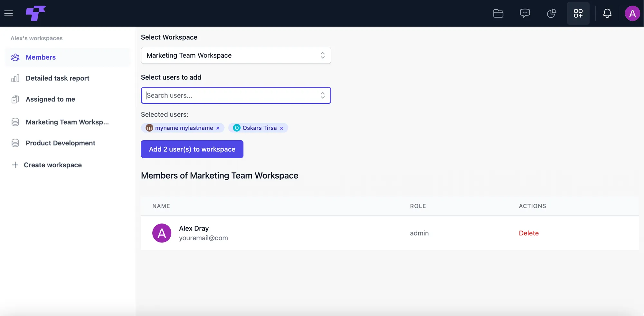Click the purple app logo
The image size is (644, 316).
36,13
